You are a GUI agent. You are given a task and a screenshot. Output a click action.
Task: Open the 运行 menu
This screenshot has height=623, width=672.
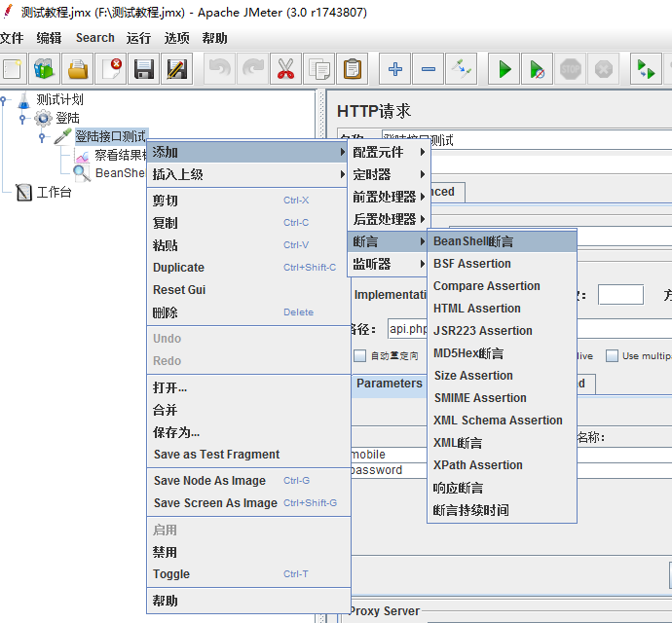[x=138, y=38]
